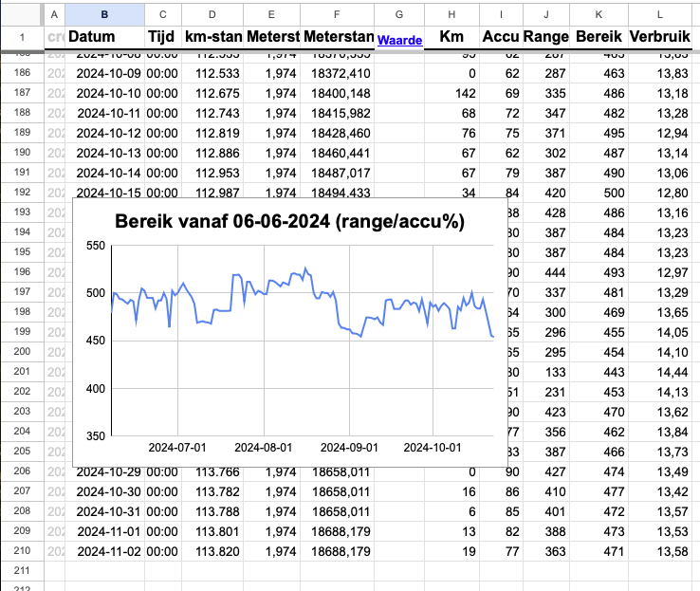Image resolution: width=700 pixels, height=591 pixels.
Task: Select Verbruik cell 13,58
Action: [x=660, y=551]
